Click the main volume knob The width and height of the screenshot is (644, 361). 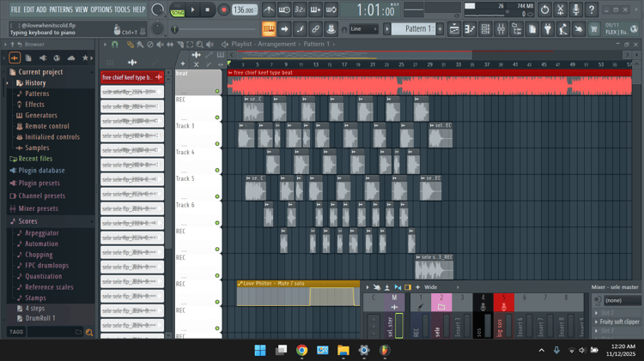(x=157, y=9)
